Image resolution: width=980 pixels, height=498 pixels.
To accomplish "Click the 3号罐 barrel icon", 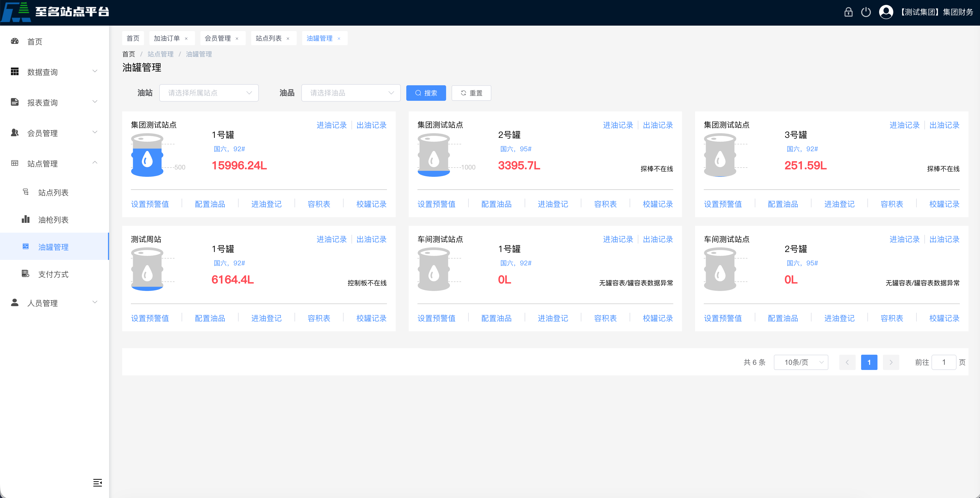I will [720, 155].
